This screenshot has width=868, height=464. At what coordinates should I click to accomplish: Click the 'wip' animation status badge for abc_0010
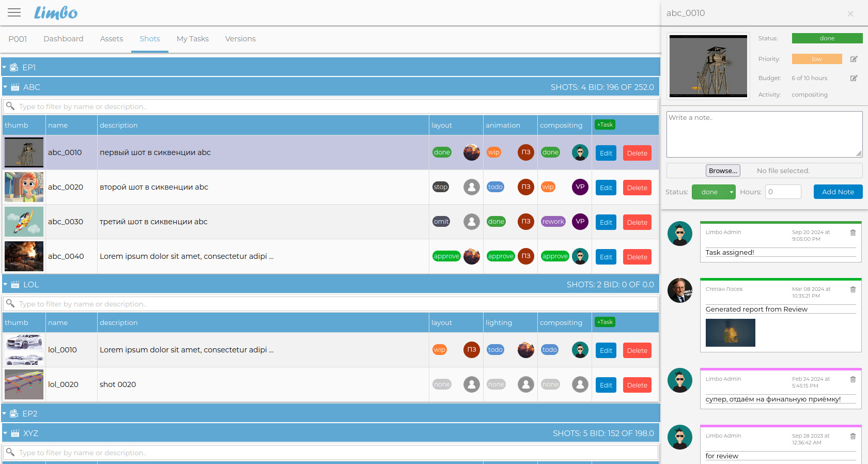pos(494,152)
